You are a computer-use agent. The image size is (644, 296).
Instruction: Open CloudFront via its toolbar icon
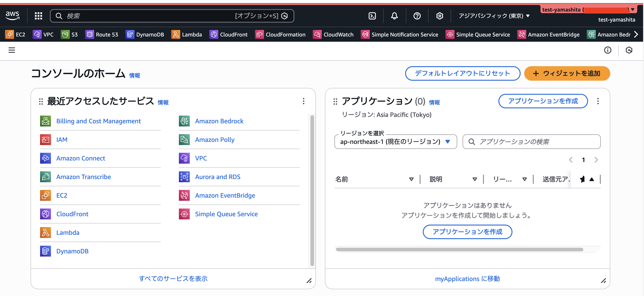(228, 34)
